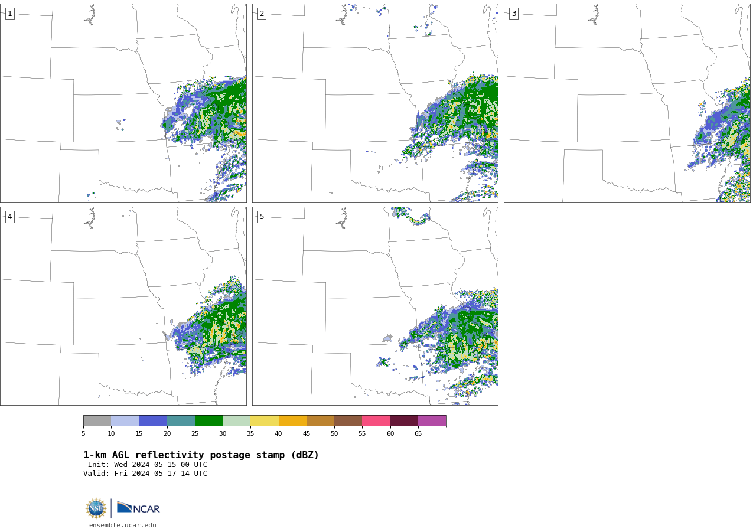This screenshot has height=532, width=756.
Task: Open ensemble member 1 reflectivity map
Action: (123, 103)
